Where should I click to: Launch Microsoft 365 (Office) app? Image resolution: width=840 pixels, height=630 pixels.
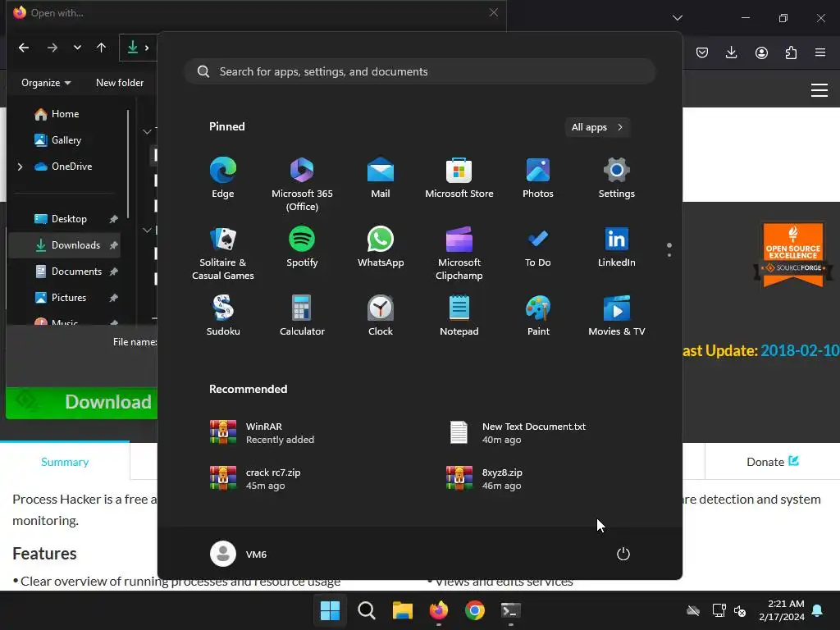coord(302,185)
